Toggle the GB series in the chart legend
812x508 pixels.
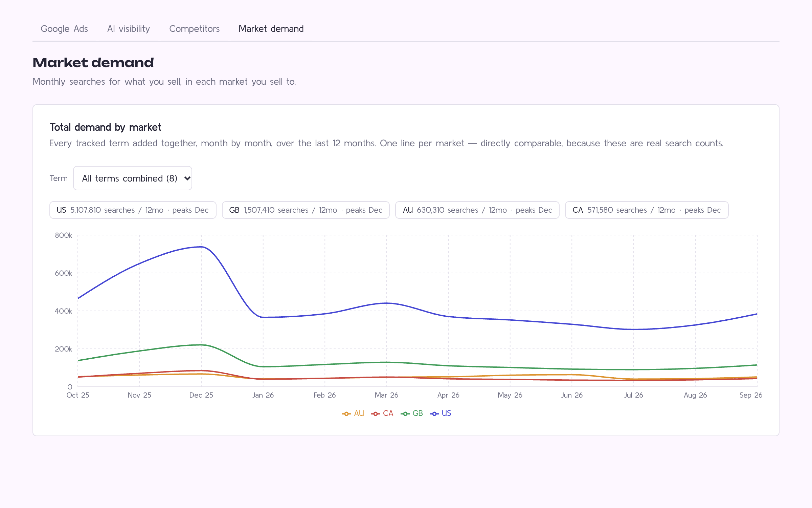pos(412,413)
